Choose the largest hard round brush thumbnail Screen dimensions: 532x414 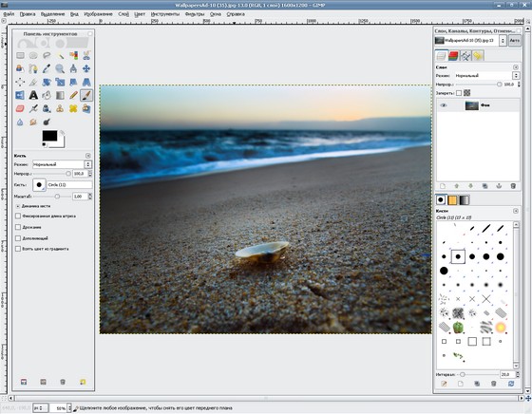pos(444,271)
